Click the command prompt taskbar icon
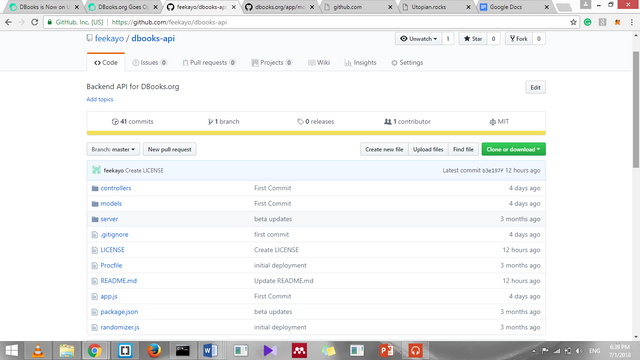 click(x=182, y=351)
